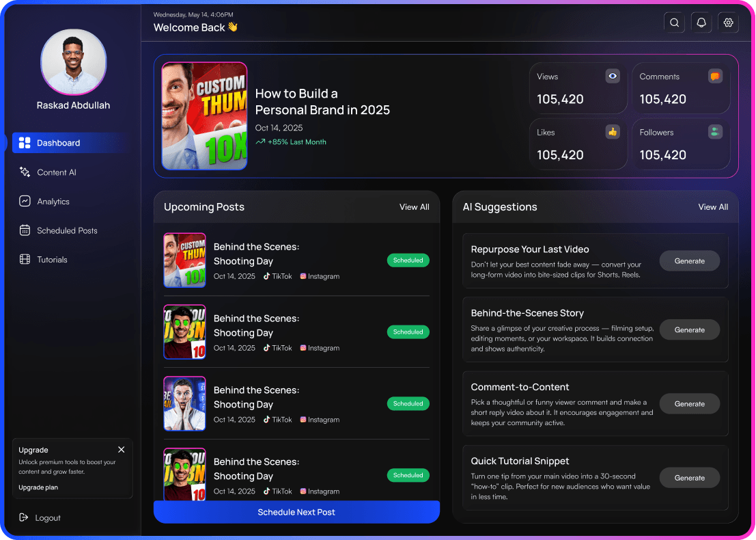Generate the Quick Tutorial Snippet suggestion
The image size is (756, 540).
(689, 478)
